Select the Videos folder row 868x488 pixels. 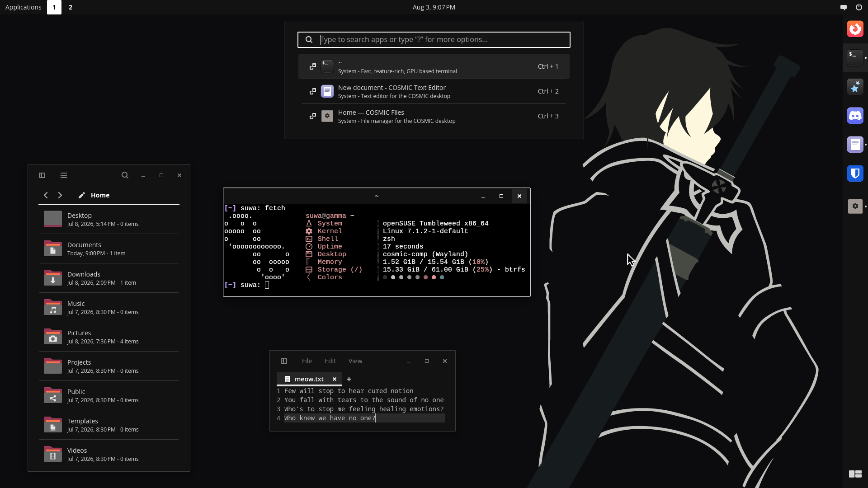tap(109, 454)
